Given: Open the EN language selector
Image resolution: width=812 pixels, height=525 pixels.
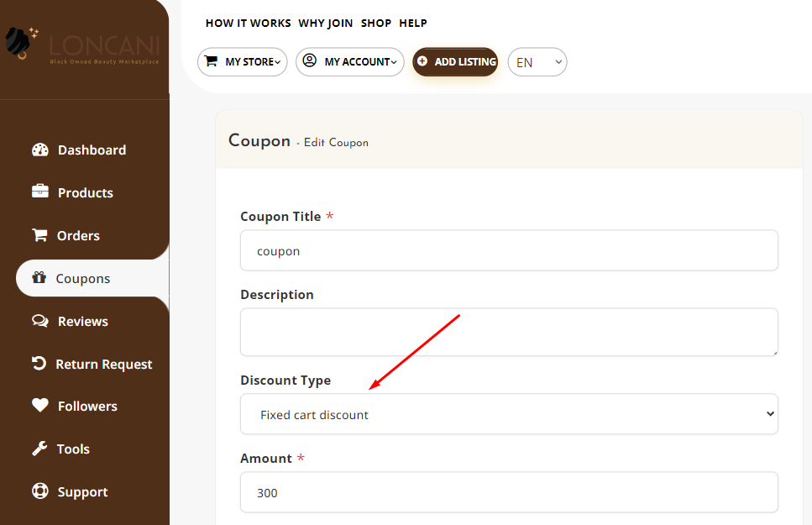Looking at the screenshot, I should 537,62.
